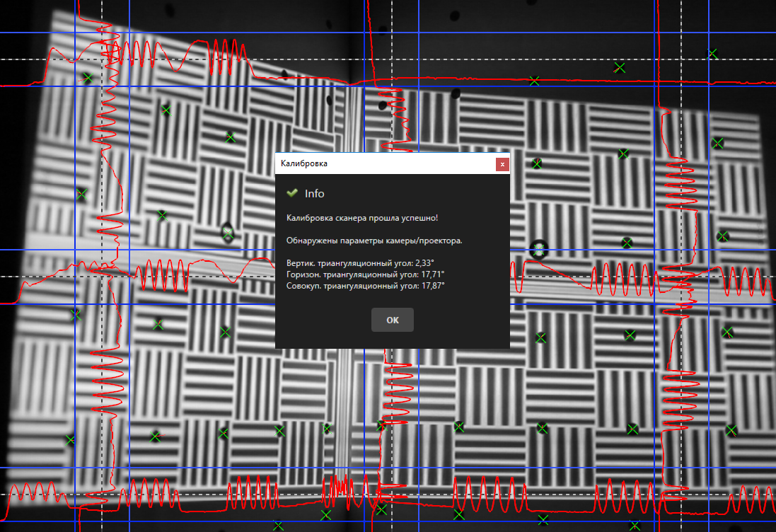
Task: Select the green cross marker nearest top-left corner
Action: coord(88,78)
